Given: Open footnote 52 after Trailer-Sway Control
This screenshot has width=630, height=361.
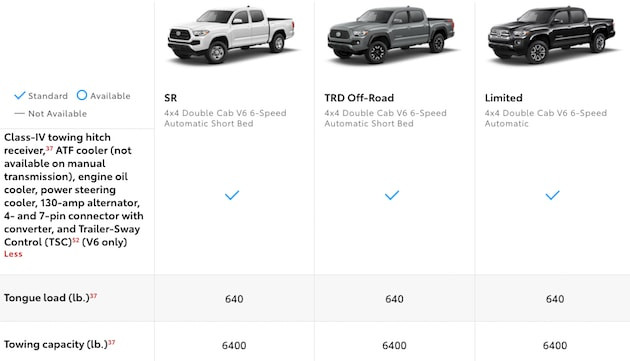Looking at the screenshot, I should click(x=76, y=240).
